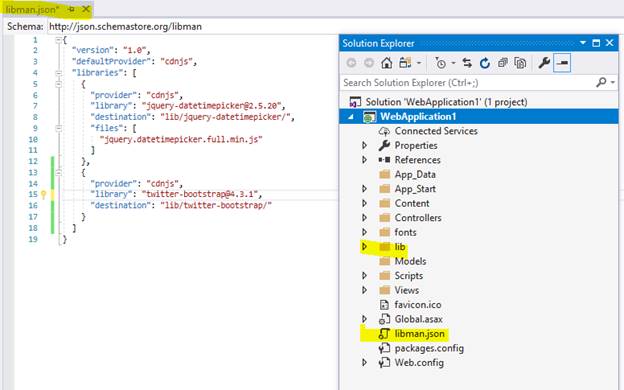Open Properties with the wrench toolbar icon
This screenshot has width=624, height=390.
point(544,63)
